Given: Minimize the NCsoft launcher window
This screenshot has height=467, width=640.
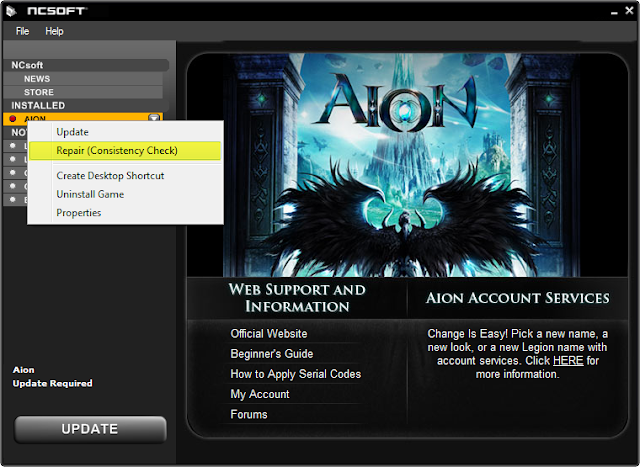Looking at the screenshot, I should click(x=614, y=12).
